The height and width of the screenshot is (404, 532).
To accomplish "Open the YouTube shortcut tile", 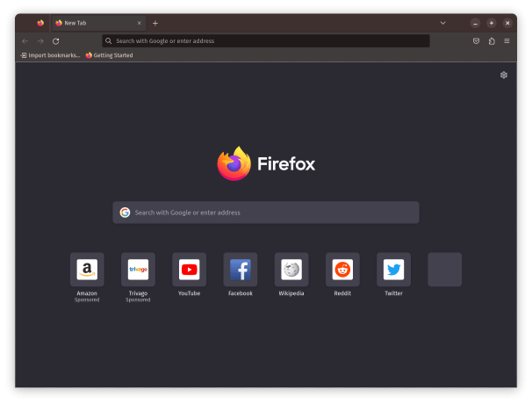I will pyautogui.click(x=189, y=270).
